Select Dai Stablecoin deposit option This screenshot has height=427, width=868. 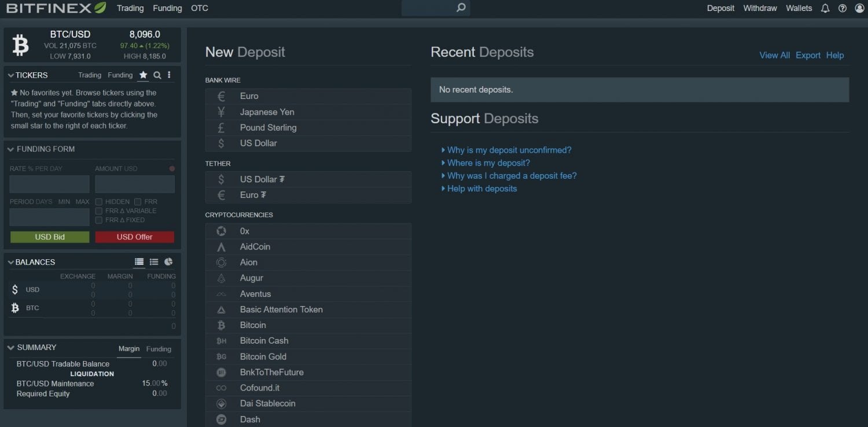click(308, 404)
